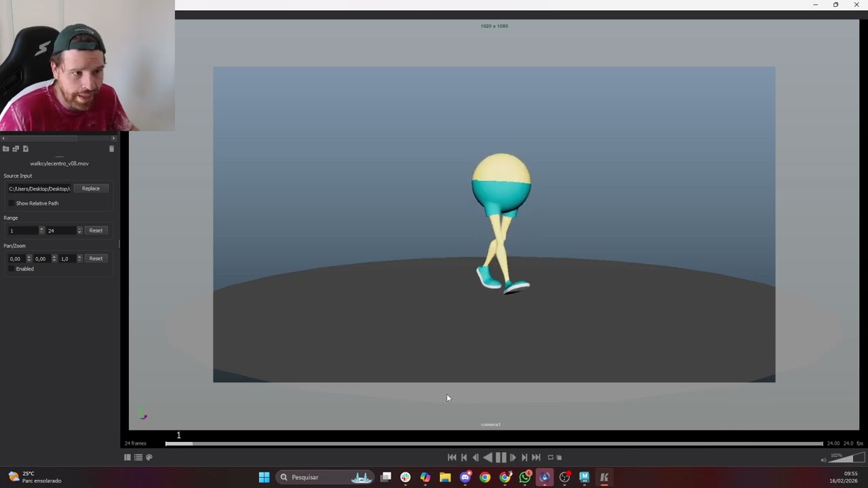Click the add folder icon in sources panel
Image resolution: width=868 pixels, height=488 pixels.
[6, 148]
